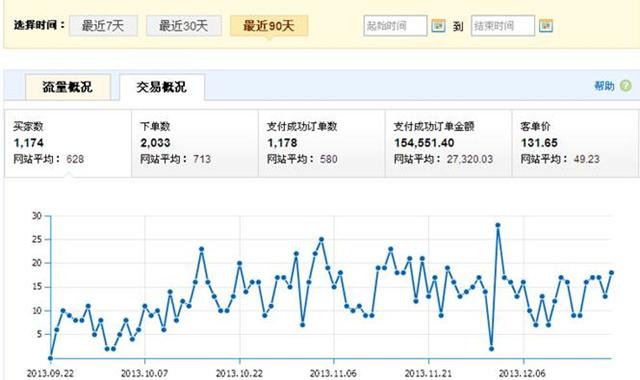Click the chart's highest peak data point at 28
Viewport: 640px width, 380px height.
pos(498,225)
